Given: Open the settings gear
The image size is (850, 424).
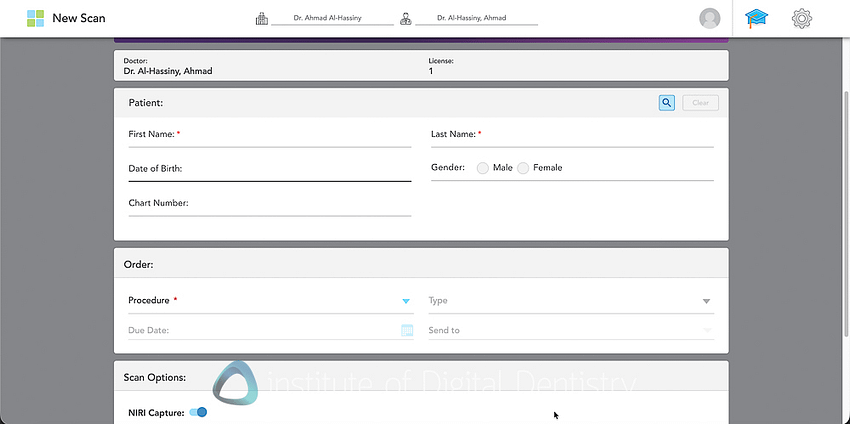Looking at the screenshot, I should (801, 18).
